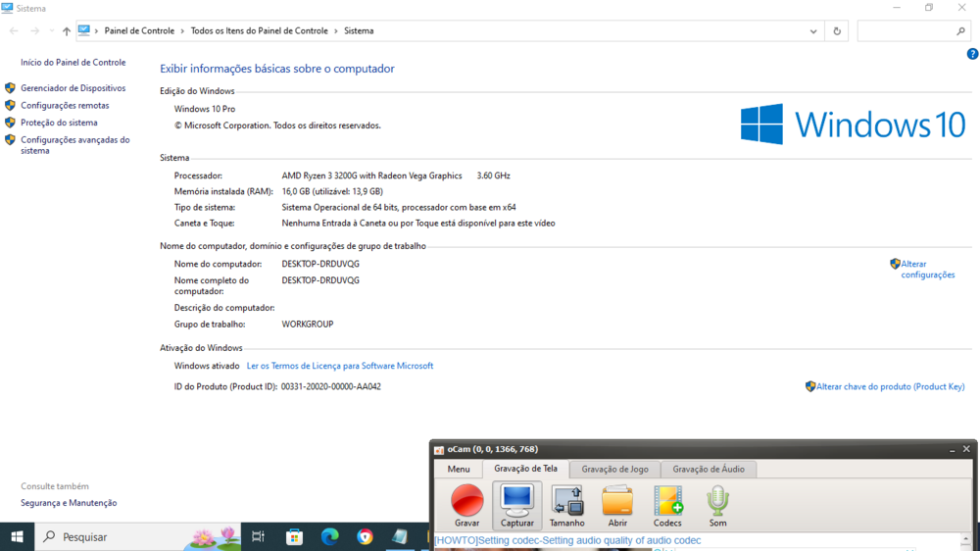This screenshot has height=551, width=980.
Task: Switch to the Gravação de Jogo tab
Action: pyautogui.click(x=614, y=470)
